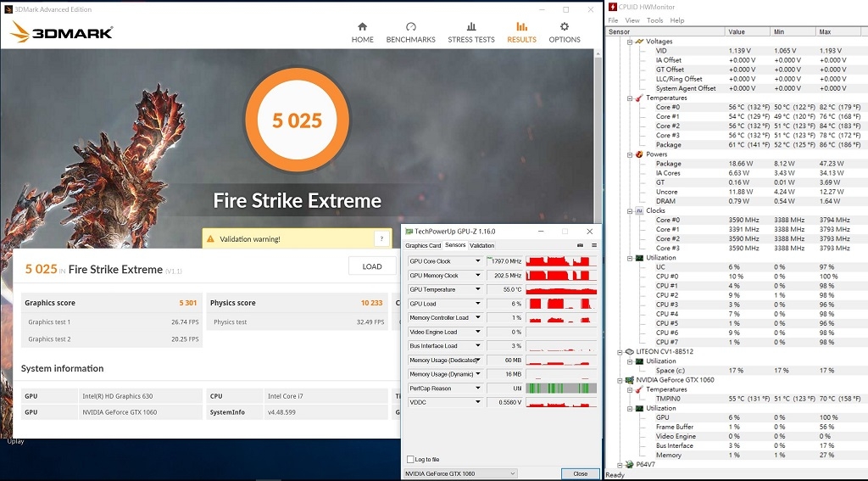Image resolution: width=868 pixels, height=481 pixels.
Task: Go to the 3DMark HOME section
Action: pyautogui.click(x=362, y=33)
